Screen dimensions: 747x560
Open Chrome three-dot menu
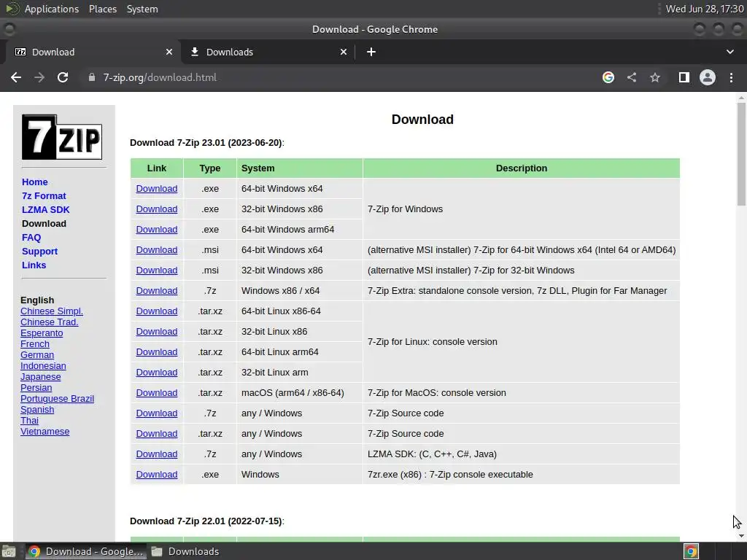pos(731,77)
